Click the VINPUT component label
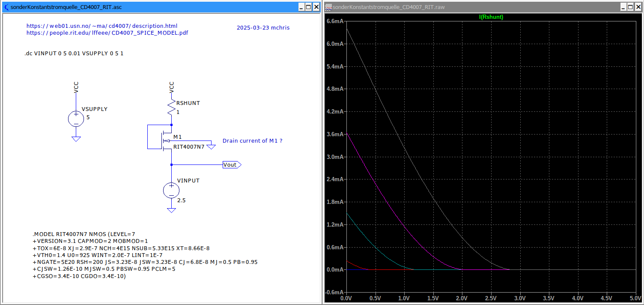The width and height of the screenshot is (644, 305). [188, 181]
